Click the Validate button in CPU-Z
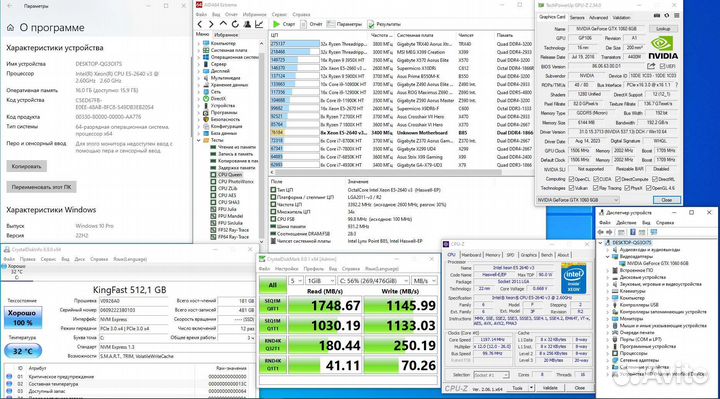 coord(550,388)
